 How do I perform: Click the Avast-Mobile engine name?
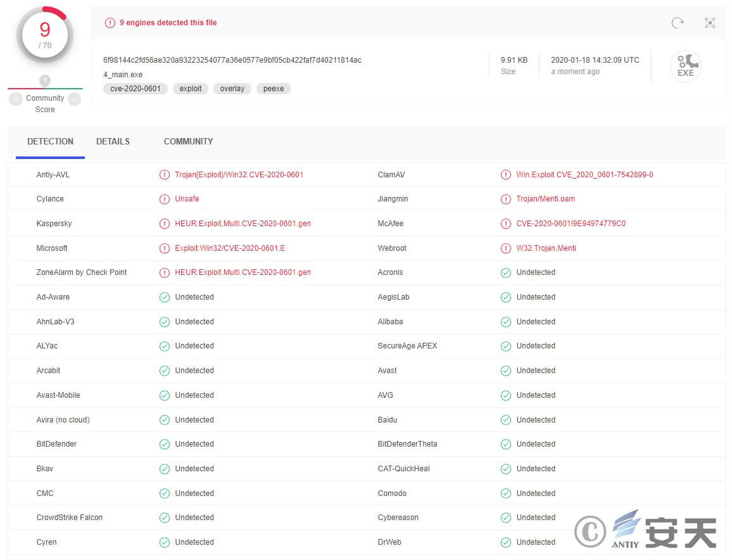pos(58,395)
